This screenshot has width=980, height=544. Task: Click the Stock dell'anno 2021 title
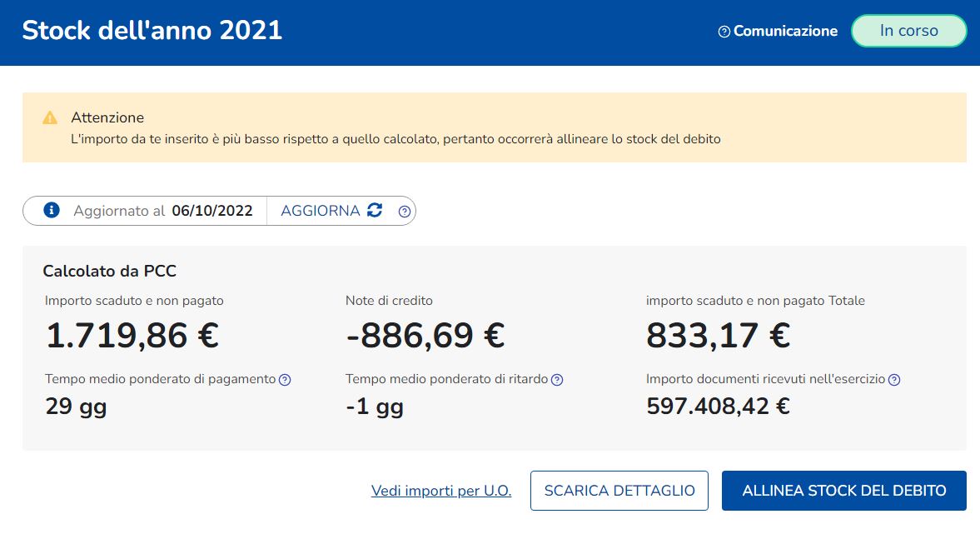152,31
